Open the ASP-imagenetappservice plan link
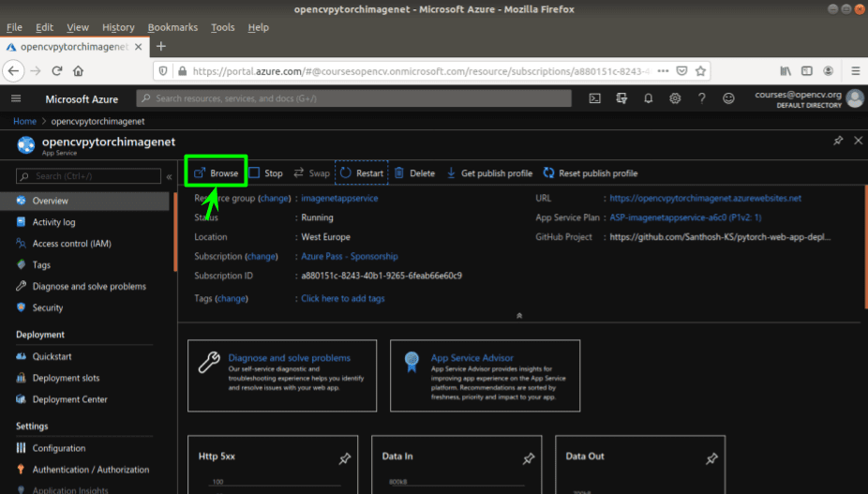Image resolution: width=868 pixels, height=494 pixels. (x=685, y=217)
